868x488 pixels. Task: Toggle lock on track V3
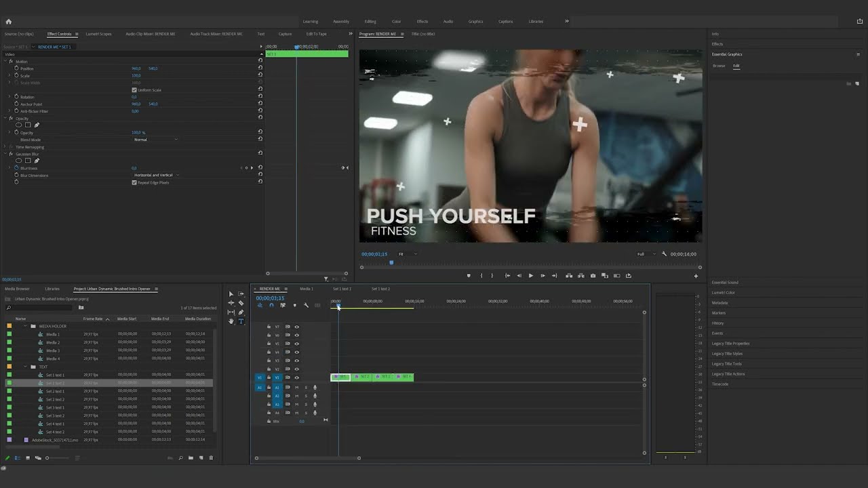269,361
